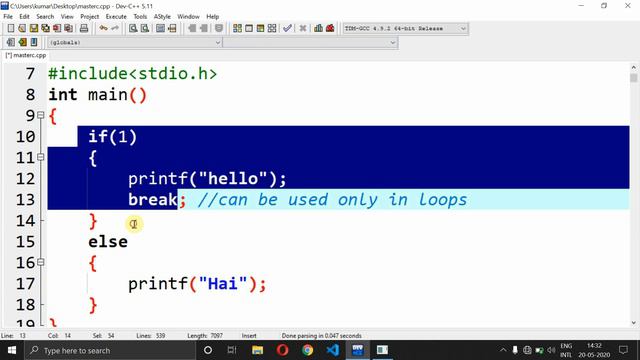Click on the printf("Hai") statement

[x=197, y=284]
